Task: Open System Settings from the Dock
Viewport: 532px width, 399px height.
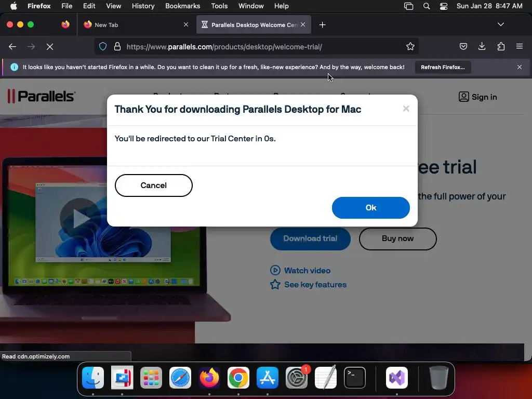Action: (x=297, y=378)
